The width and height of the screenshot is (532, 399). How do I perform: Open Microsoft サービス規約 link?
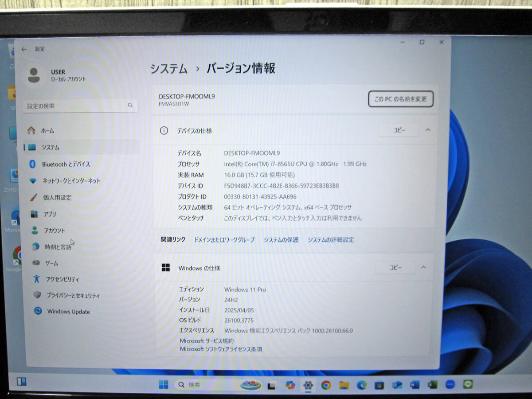[207, 341]
